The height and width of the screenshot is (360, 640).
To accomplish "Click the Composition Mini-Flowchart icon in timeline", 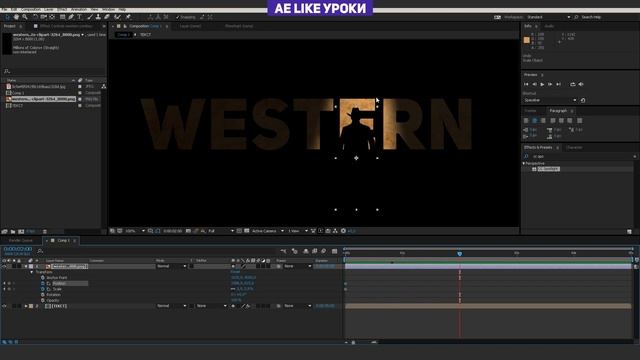I will [x=284, y=251].
